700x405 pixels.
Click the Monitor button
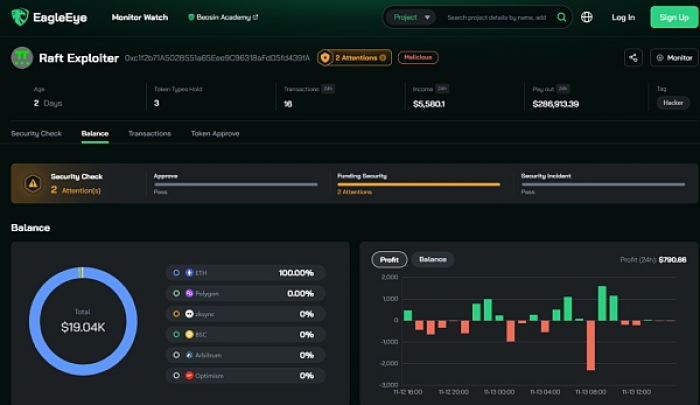[x=674, y=58]
